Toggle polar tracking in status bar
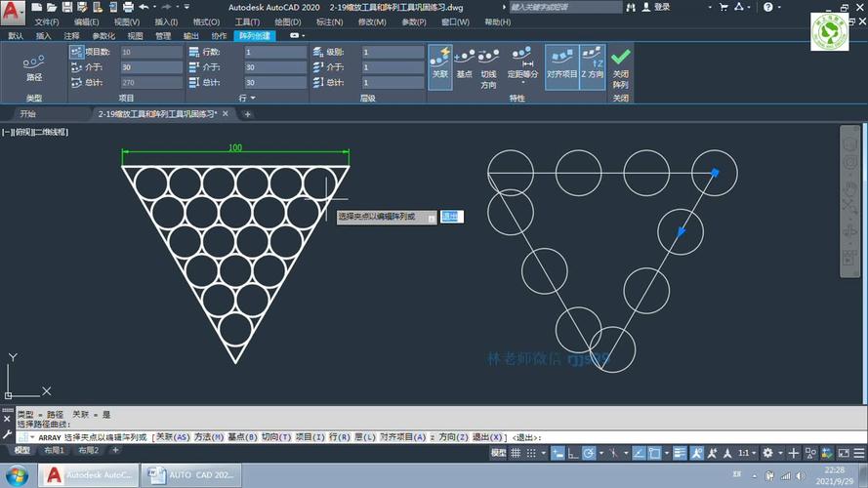The width and height of the screenshot is (868, 488). tap(589, 453)
